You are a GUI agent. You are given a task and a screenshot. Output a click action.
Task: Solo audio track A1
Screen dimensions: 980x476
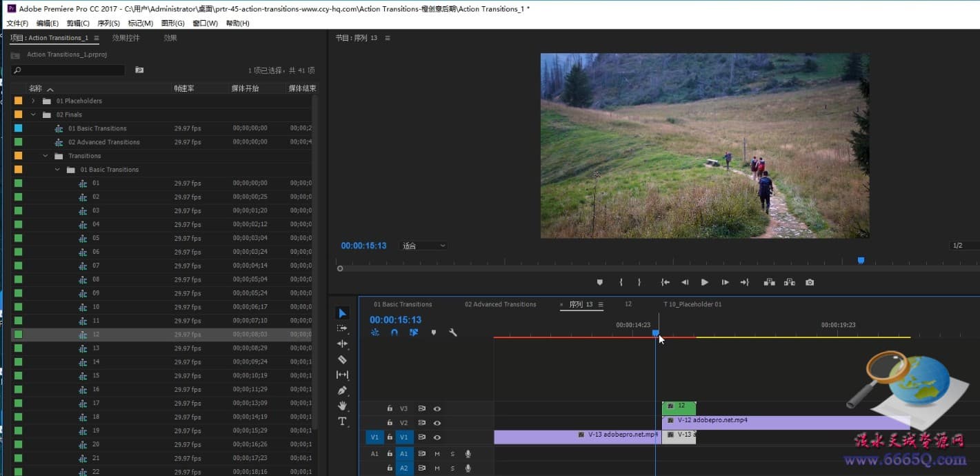coord(452,454)
